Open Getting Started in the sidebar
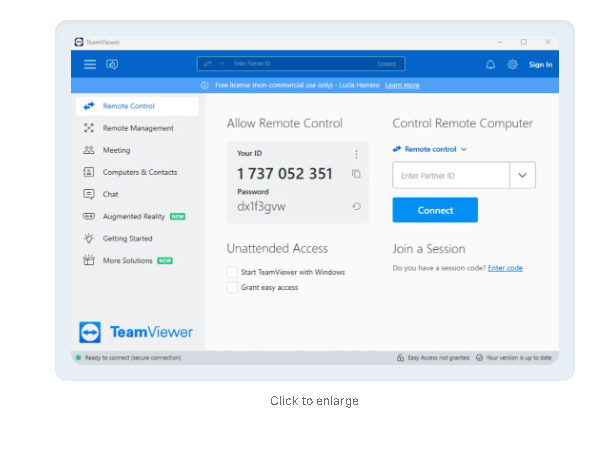The width and height of the screenshot is (601, 454). coord(137,239)
